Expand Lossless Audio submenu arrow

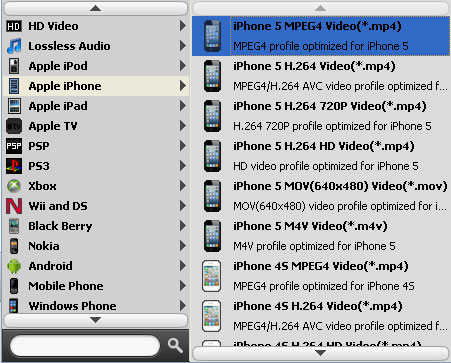coord(182,46)
